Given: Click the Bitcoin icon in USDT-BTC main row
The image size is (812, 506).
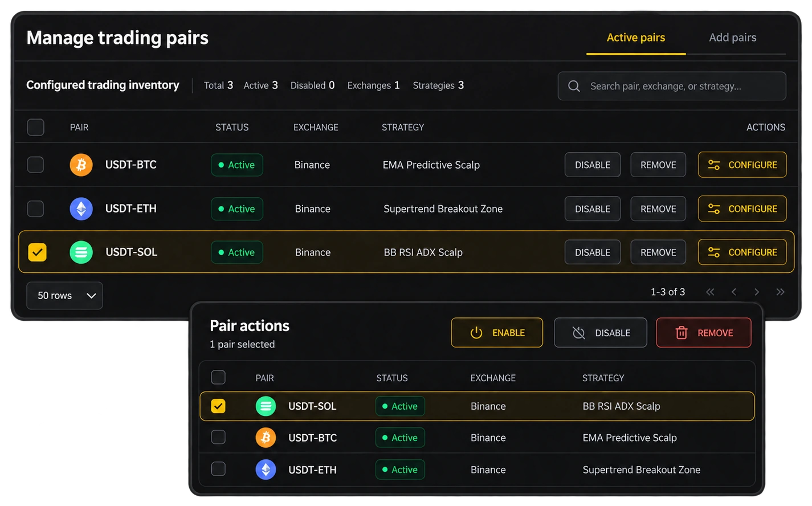Looking at the screenshot, I should [x=81, y=165].
